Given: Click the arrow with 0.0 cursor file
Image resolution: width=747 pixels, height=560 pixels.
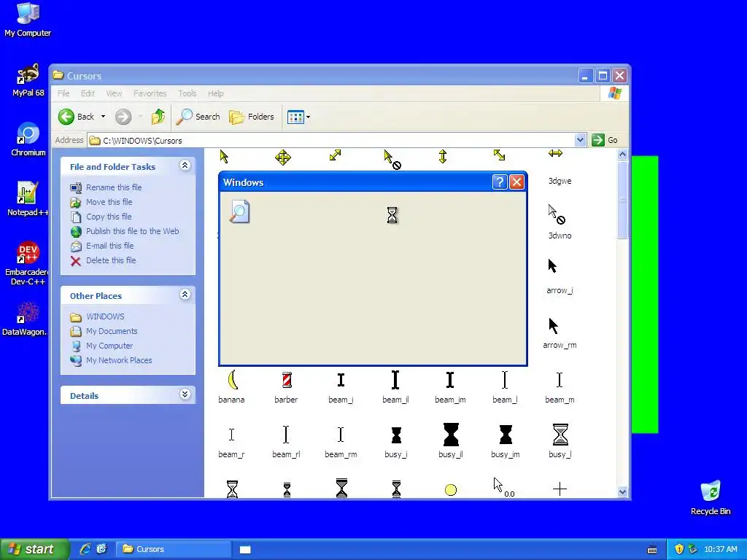Looking at the screenshot, I should pyautogui.click(x=504, y=488).
